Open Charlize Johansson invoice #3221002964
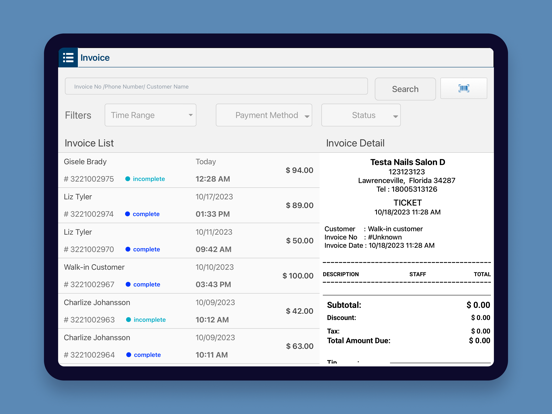This screenshot has height=414, width=552. point(189,346)
